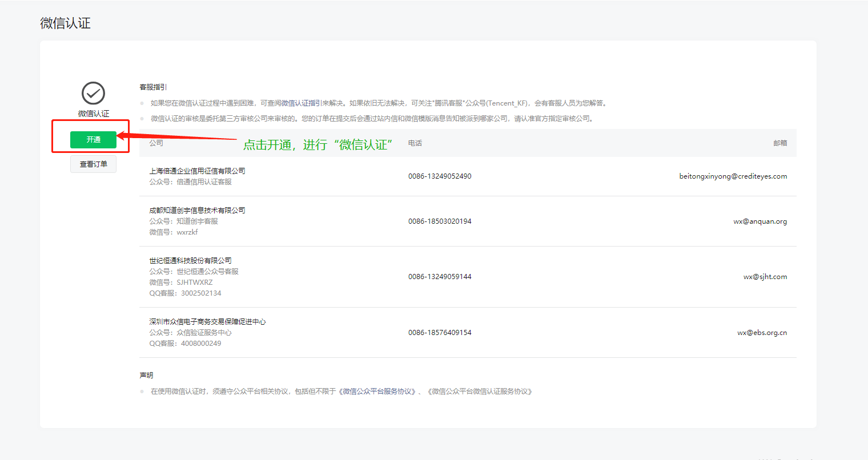Click the green 开通 button
Image resolution: width=868 pixels, height=460 pixels.
[93, 139]
